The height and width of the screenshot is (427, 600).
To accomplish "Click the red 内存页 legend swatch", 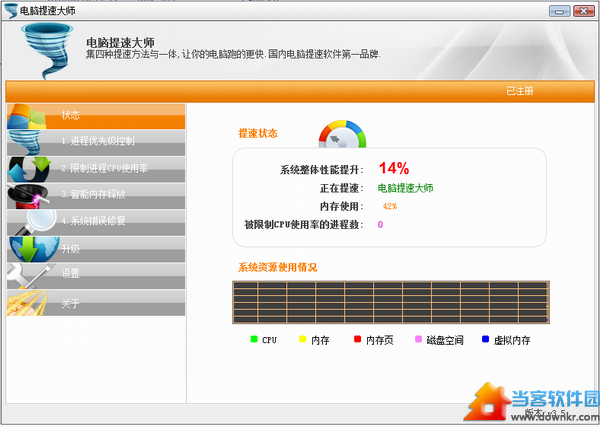I will coord(358,339).
